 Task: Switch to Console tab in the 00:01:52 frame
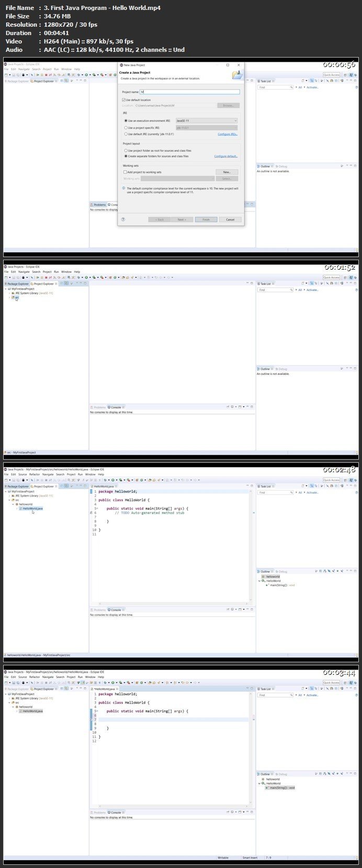[115, 407]
